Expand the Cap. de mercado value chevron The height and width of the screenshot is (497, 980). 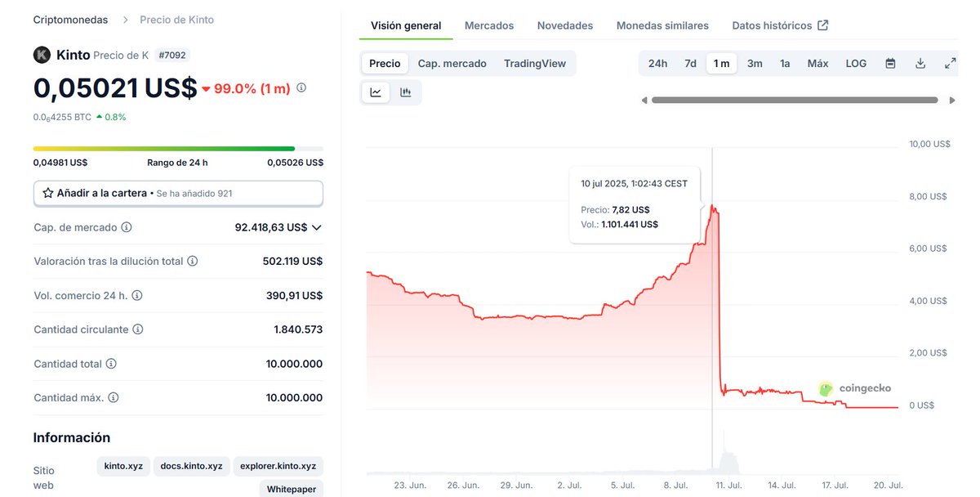tap(317, 227)
